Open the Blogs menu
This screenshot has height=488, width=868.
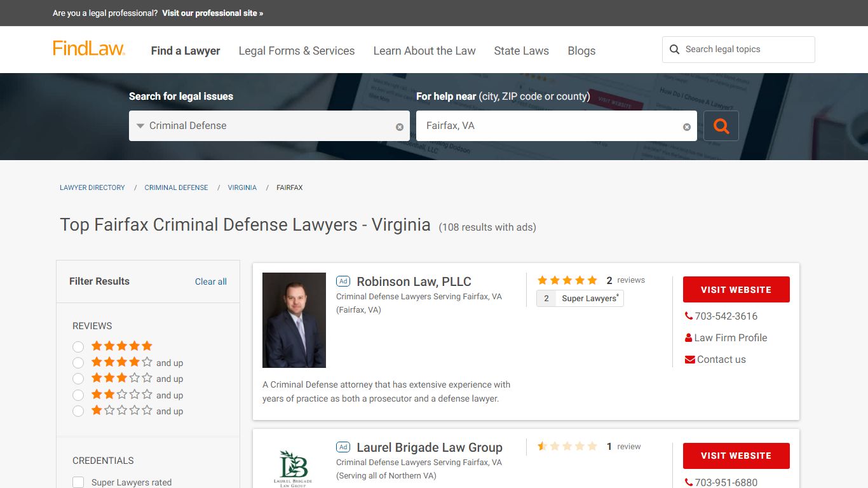point(581,51)
